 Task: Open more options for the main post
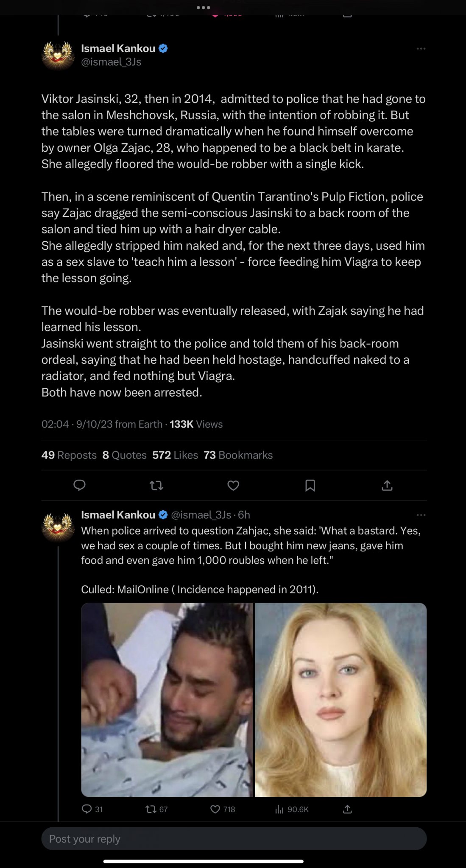[x=421, y=49]
